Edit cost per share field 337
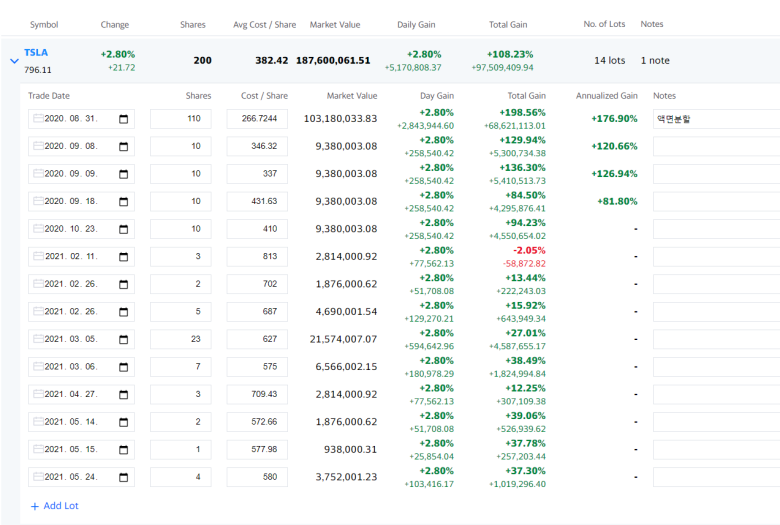The height and width of the screenshot is (525, 780). click(x=257, y=174)
